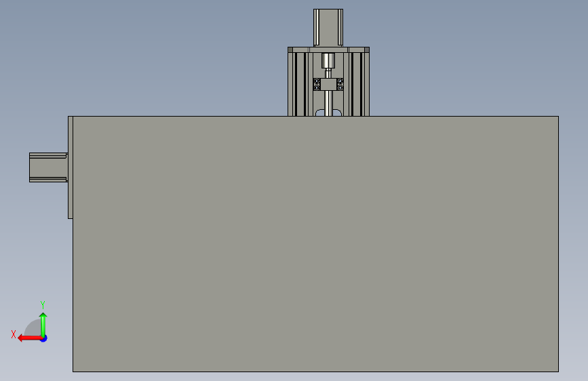The image size is (588, 381).
Task: Click the red X axis arrow of the triad
Action: point(30,338)
